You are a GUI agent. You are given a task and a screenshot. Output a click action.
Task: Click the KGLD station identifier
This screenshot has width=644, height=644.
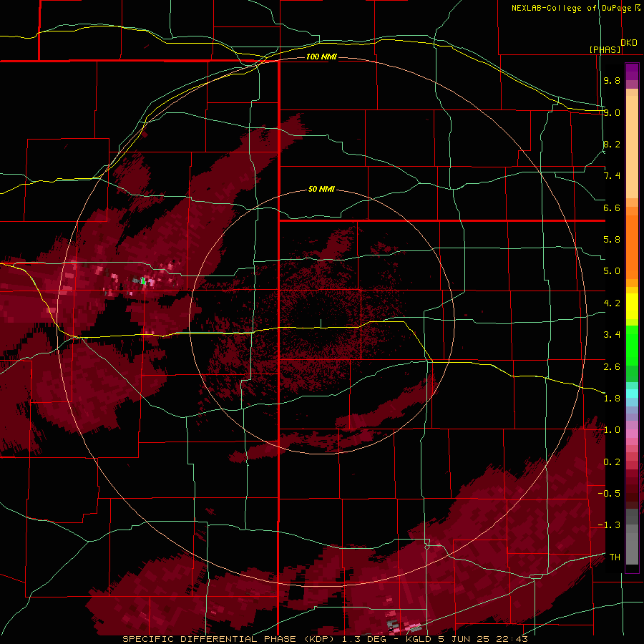click(x=418, y=639)
